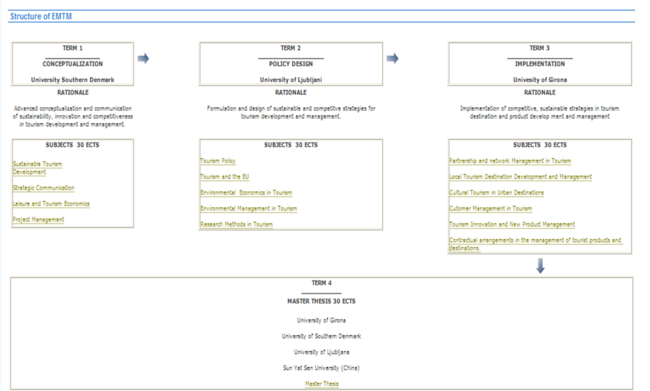This screenshot has height=391, width=650.
Task: Open Local Tourism Destination Development and Management
Action: click(520, 177)
